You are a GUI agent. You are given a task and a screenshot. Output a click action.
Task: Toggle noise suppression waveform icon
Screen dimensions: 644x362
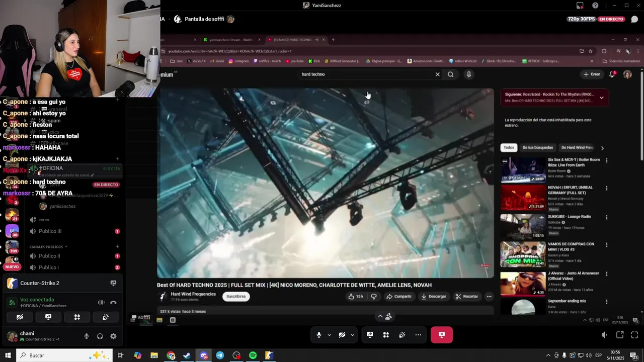101,303
